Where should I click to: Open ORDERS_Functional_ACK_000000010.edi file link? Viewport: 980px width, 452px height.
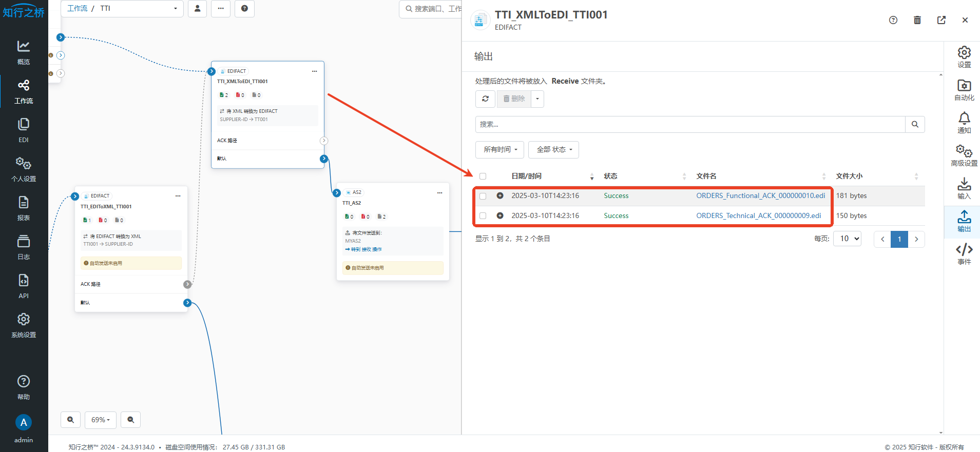(x=760, y=196)
